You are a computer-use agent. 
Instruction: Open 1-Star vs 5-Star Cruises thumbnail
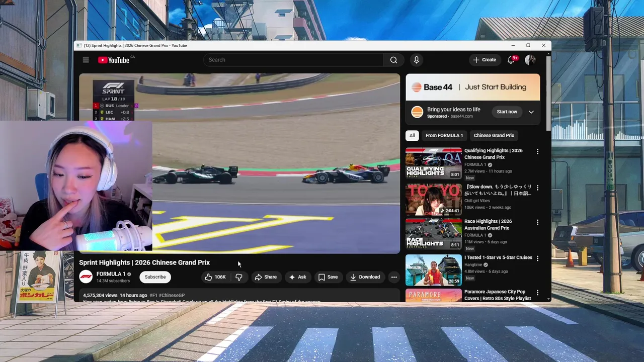pos(434,270)
